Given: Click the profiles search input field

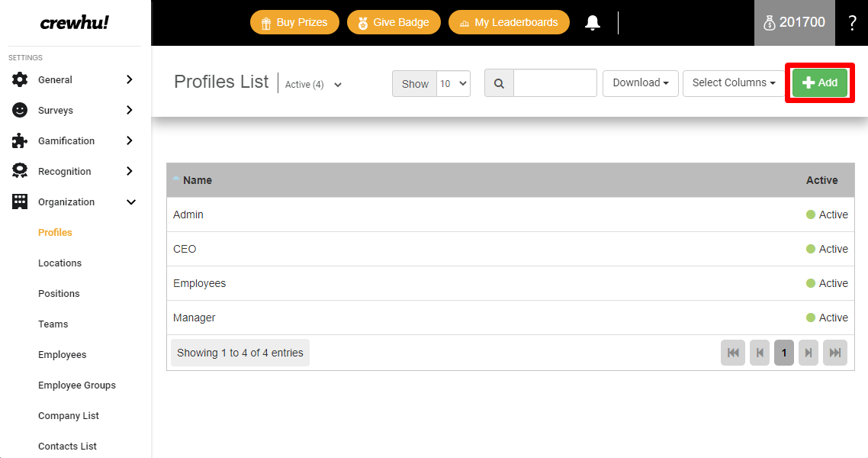Looking at the screenshot, I should click(x=555, y=83).
